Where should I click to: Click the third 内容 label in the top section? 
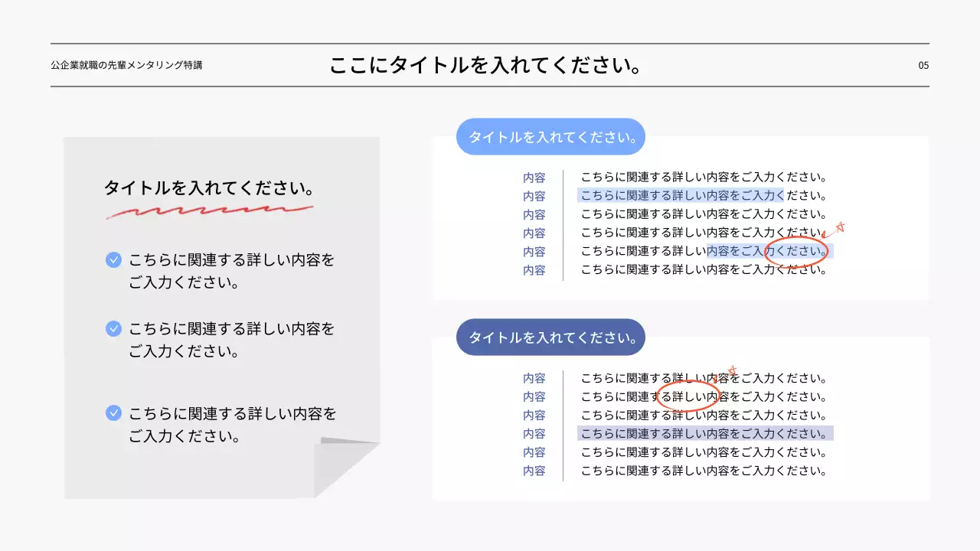coord(534,214)
